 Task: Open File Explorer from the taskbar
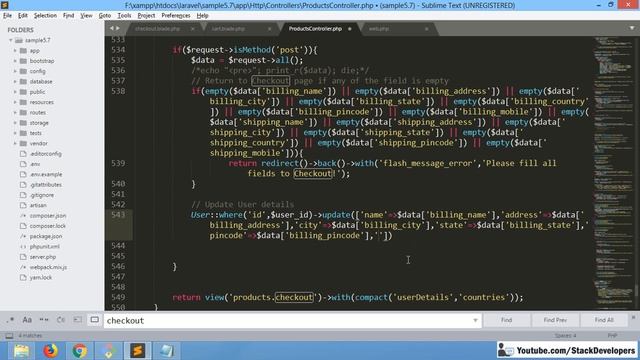(x=22, y=351)
